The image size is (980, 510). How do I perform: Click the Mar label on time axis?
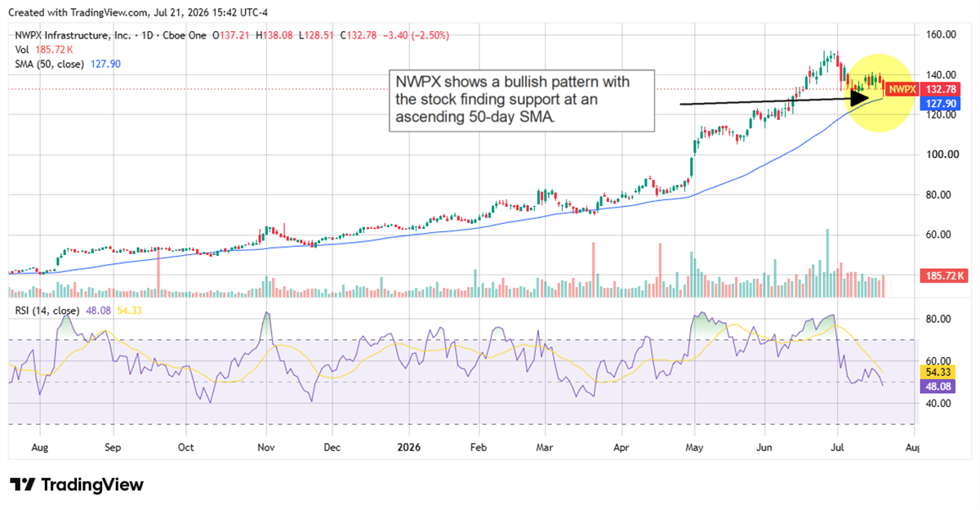(x=544, y=448)
